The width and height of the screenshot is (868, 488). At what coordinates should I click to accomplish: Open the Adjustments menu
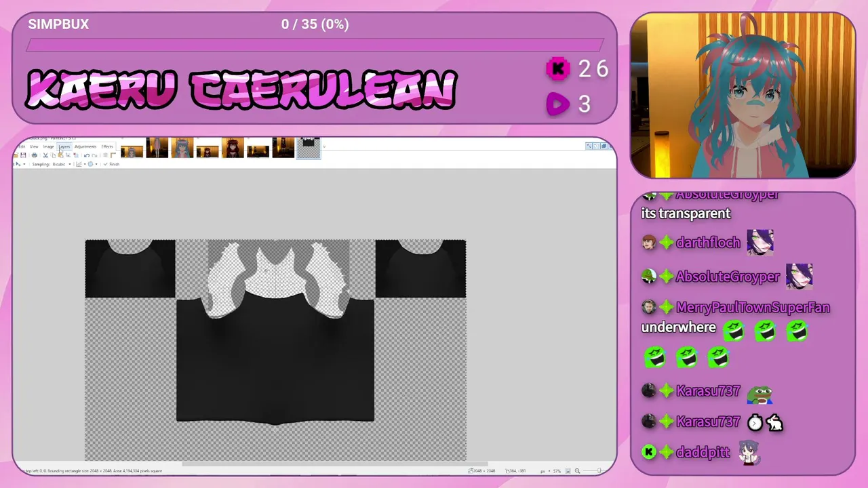[85, 146]
